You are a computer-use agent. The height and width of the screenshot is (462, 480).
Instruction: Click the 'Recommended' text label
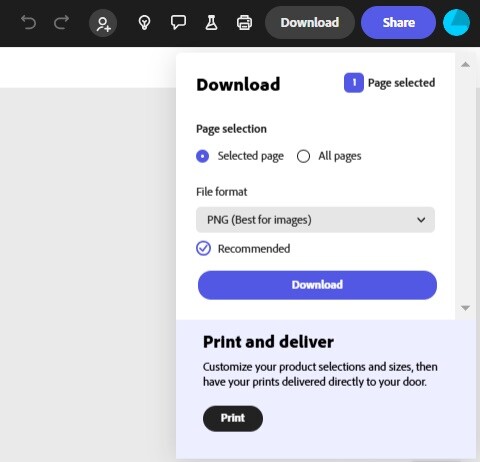[x=254, y=249]
